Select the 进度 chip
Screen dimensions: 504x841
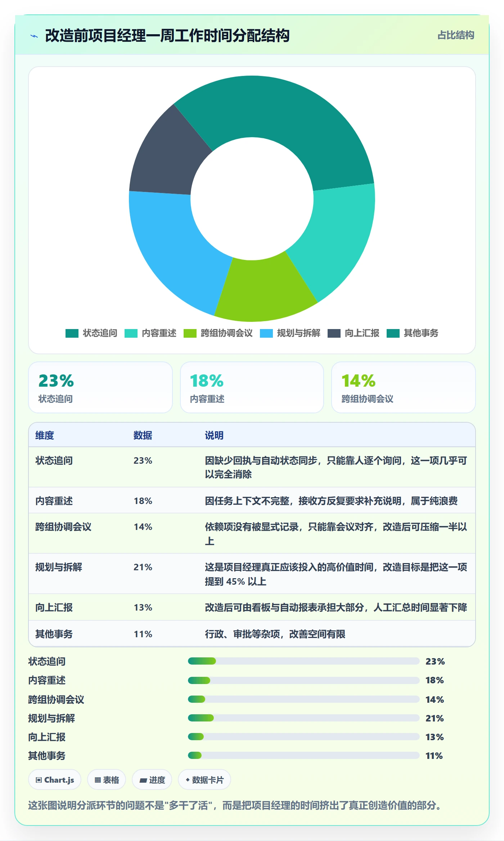click(x=152, y=780)
